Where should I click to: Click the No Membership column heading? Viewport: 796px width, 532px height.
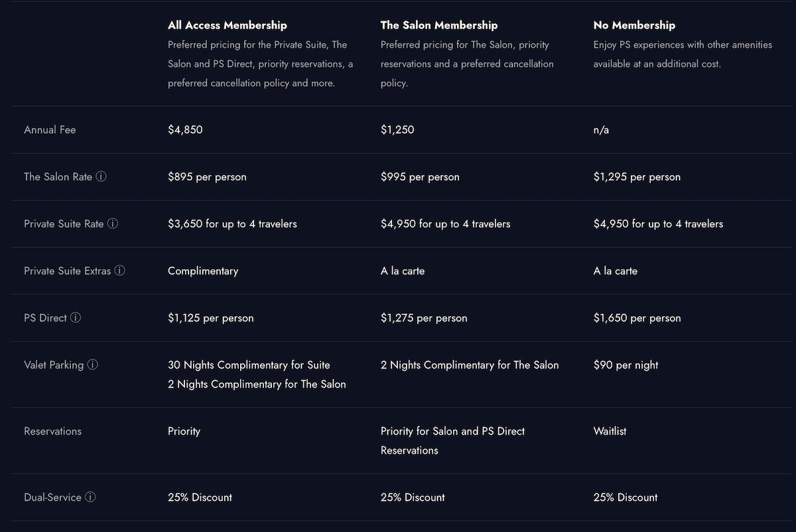pos(634,25)
